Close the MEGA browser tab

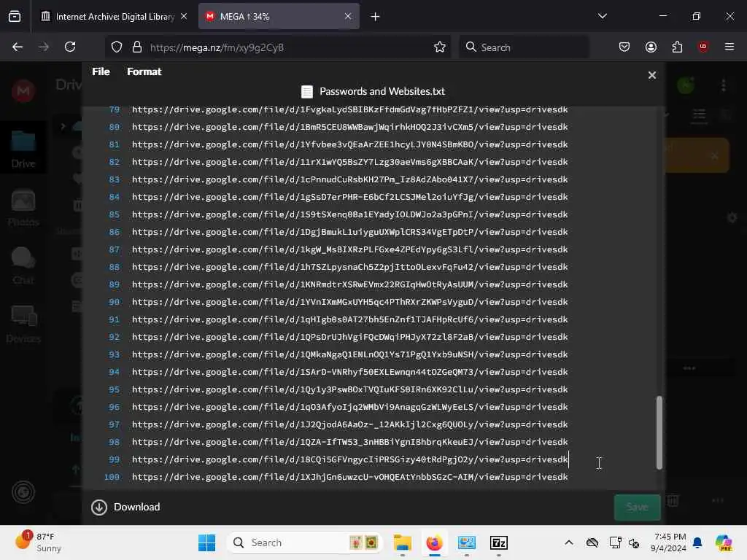click(348, 17)
